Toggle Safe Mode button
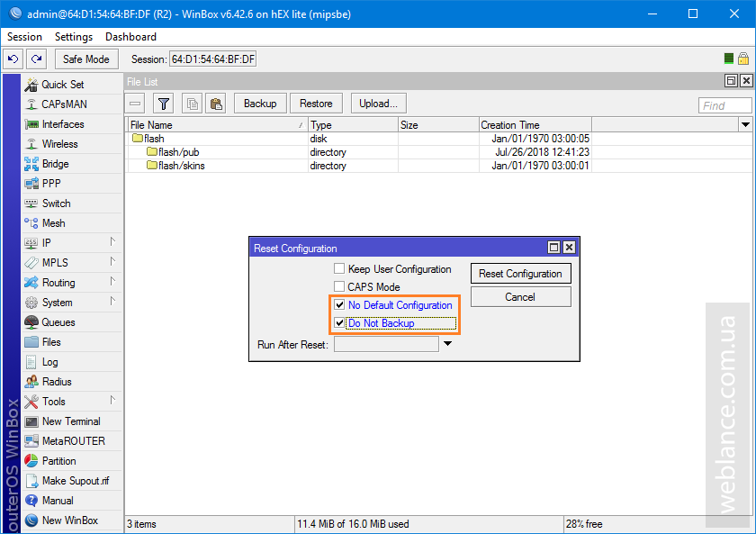Image resolution: width=756 pixels, height=534 pixels. (x=86, y=59)
